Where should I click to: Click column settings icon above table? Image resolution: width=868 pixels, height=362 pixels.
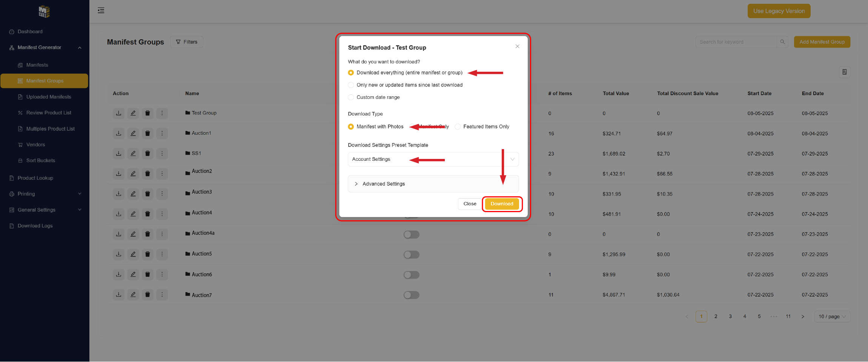844,72
